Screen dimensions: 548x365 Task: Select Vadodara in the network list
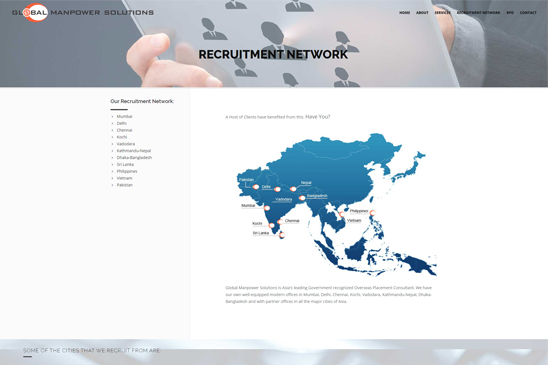pyautogui.click(x=125, y=144)
